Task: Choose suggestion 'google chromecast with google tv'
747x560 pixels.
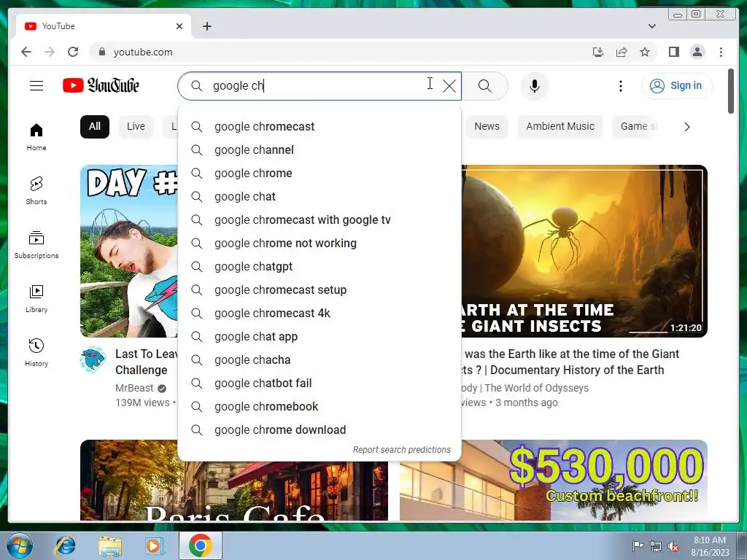Action: (320, 220)
